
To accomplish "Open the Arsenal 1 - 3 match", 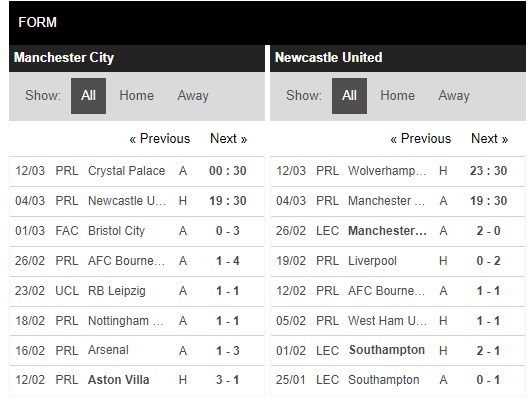I will (137, 351).
